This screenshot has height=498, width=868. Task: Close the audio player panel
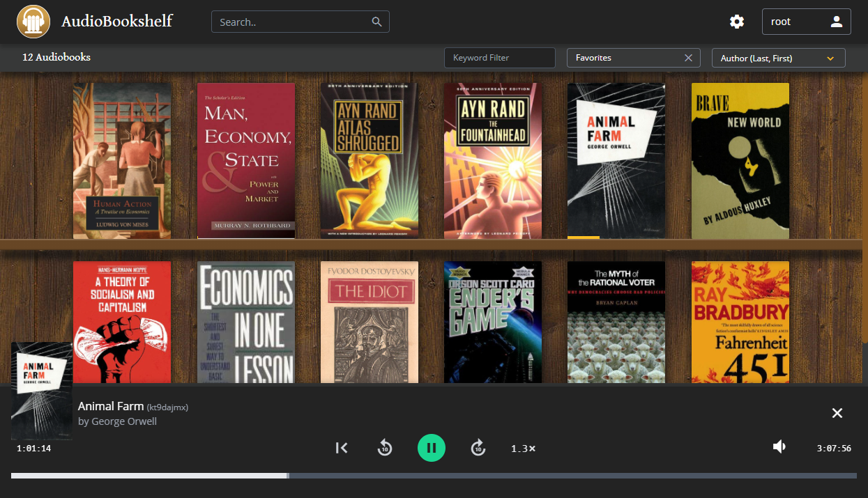coord(837,413)
